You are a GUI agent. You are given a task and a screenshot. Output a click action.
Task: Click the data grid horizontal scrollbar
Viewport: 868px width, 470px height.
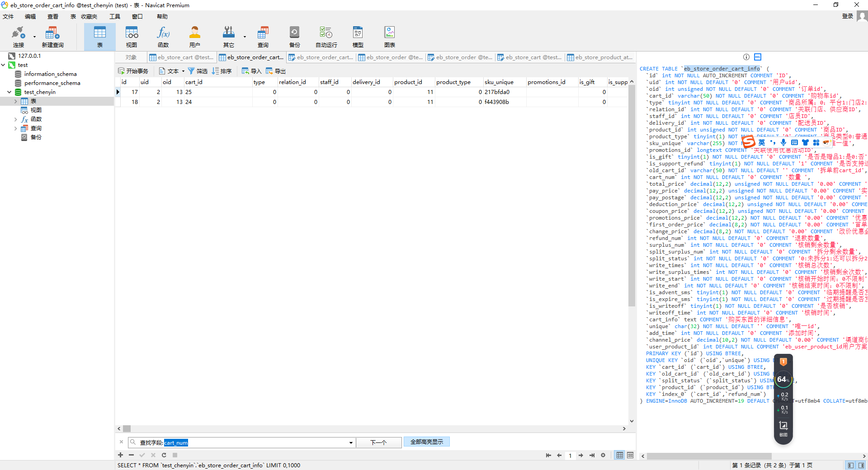click(371, 428)
